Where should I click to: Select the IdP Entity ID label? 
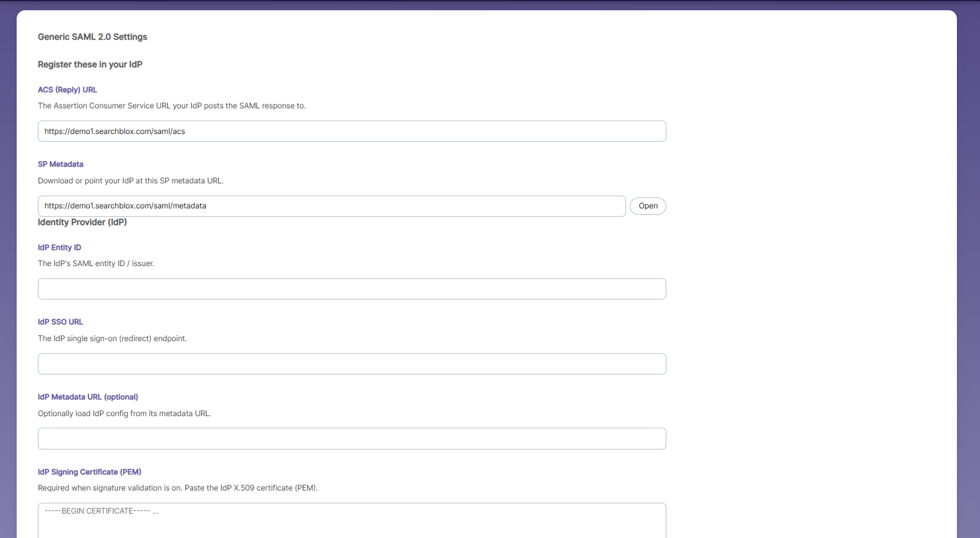point(60,248)
